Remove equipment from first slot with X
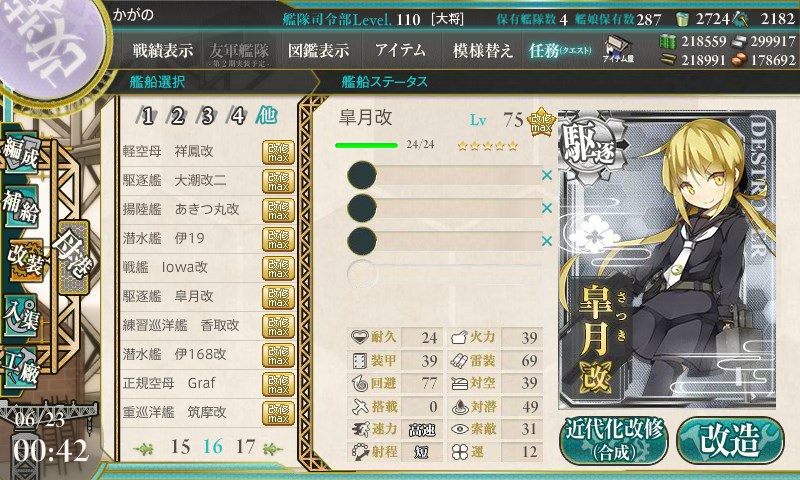Image resolution: width=800 pixels, height=480 pixels. (x=546, y=175)
